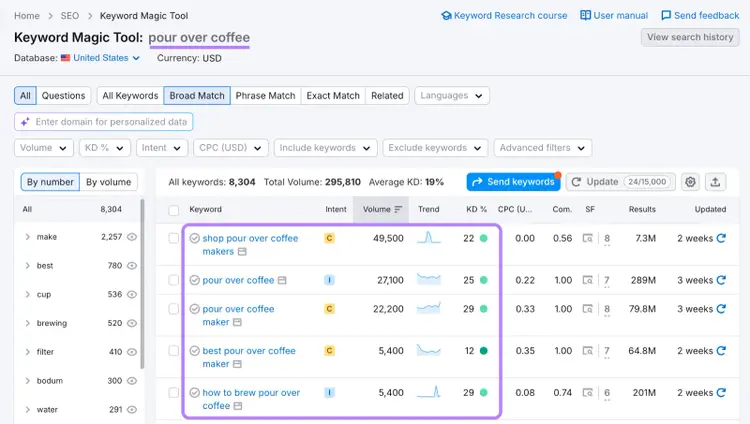Viewport: 750px width, 424px height.
Task: Toggle visibility of the 'bodum' group
Action: [132, 380]
